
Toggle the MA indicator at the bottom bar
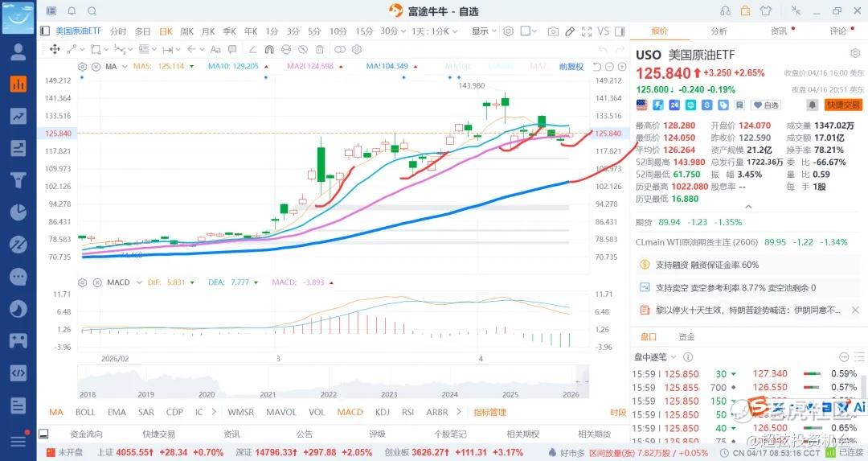tap(56, 412)
